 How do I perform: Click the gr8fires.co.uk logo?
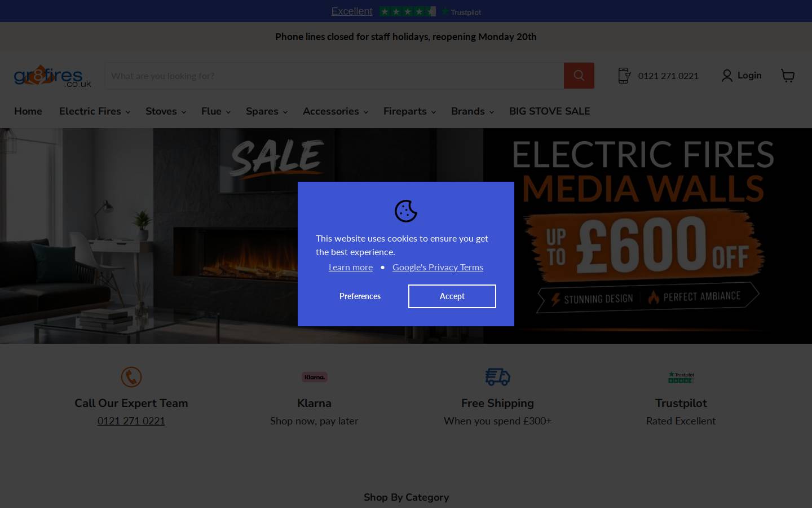(x=52, y=76)
